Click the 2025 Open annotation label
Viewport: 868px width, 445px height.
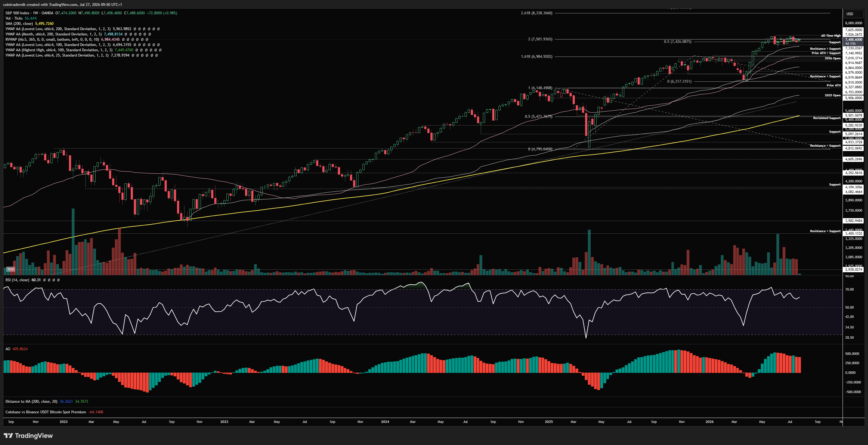[832, 95]
